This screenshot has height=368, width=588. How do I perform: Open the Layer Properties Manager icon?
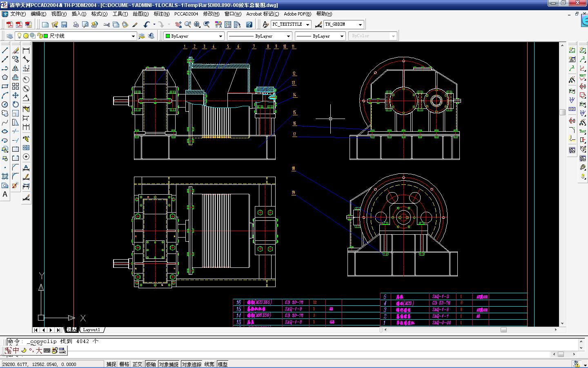pyautogui.click(x=10, y=36)
